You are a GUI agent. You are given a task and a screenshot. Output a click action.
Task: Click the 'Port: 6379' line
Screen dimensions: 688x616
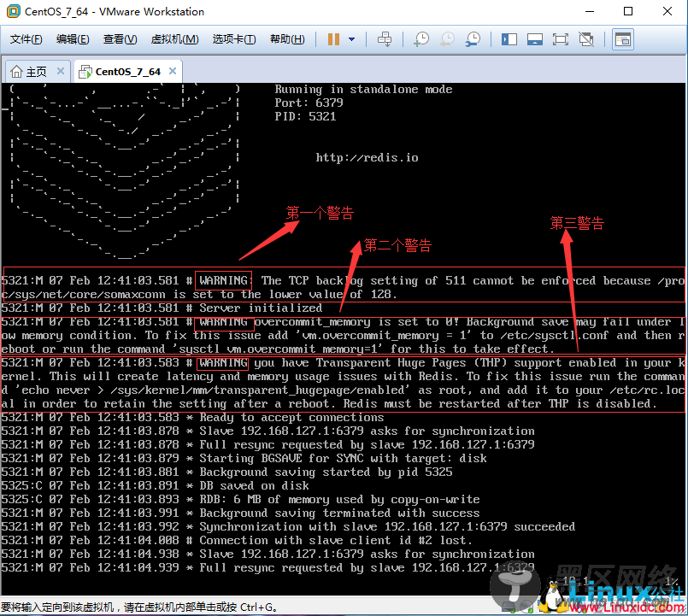[309, 103]
